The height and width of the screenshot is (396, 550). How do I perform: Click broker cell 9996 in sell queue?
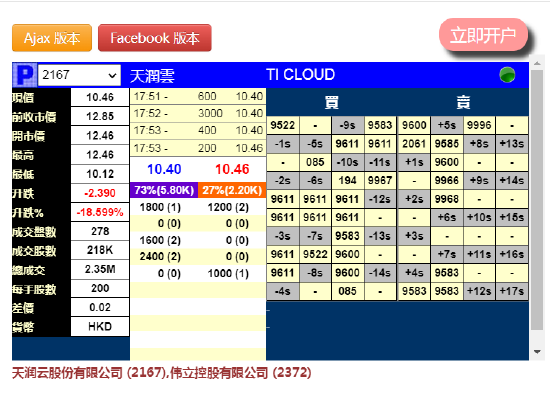pos(479,125)
